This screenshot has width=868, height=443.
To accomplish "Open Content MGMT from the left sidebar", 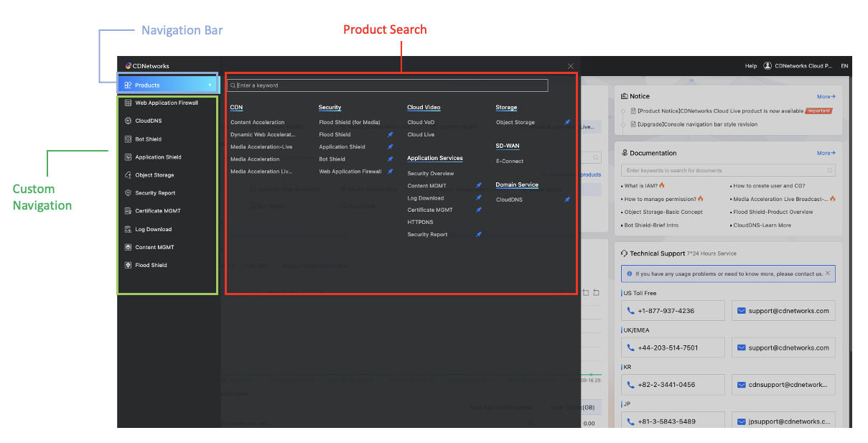I will (154, 247).
